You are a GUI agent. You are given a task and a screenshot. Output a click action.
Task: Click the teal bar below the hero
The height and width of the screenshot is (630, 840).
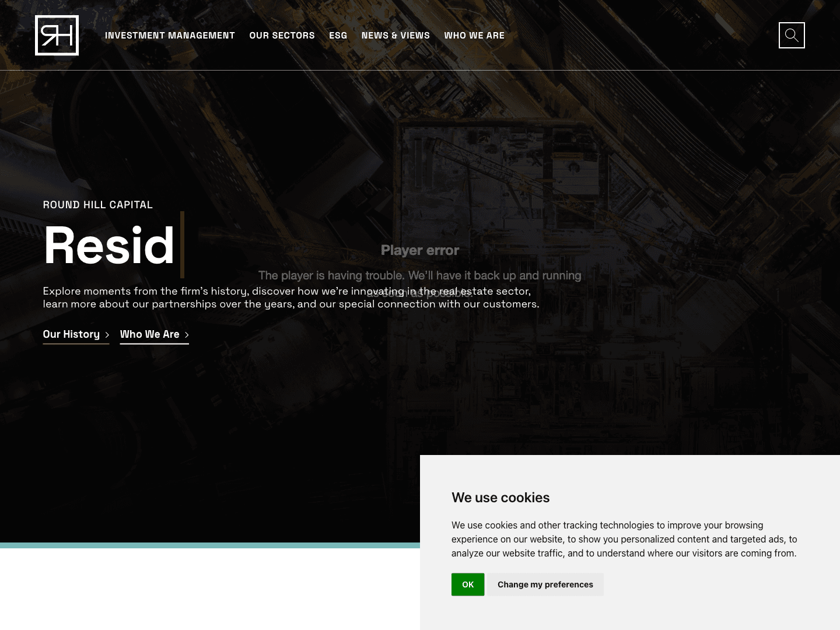[210, 545]
